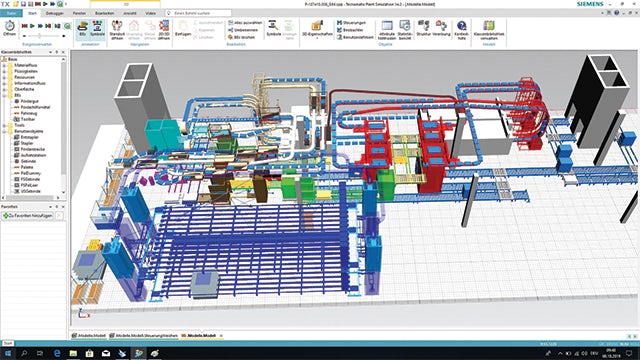The image size is (640, 360).
Task: Switch to the Fenster ribbon tab
Action: (79, 13)
